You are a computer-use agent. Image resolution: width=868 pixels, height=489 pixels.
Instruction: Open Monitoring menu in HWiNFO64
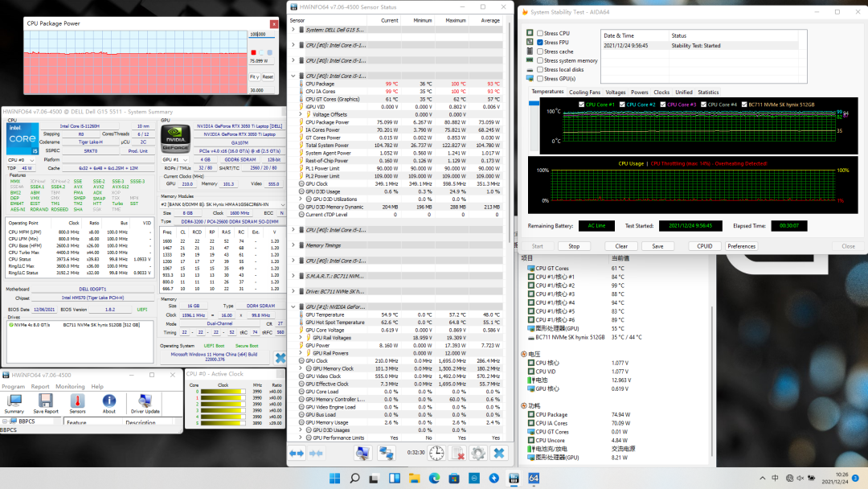tap(70, 387)
